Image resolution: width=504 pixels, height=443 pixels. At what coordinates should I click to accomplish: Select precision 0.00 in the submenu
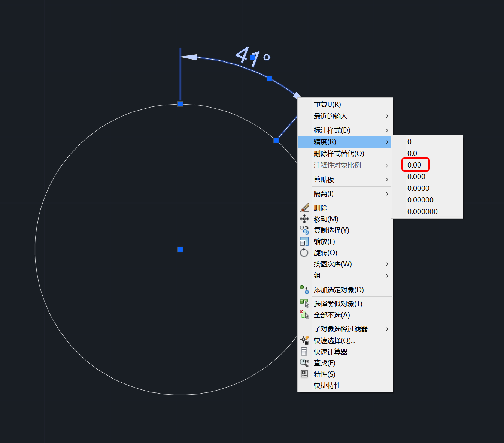coord(414,165)
